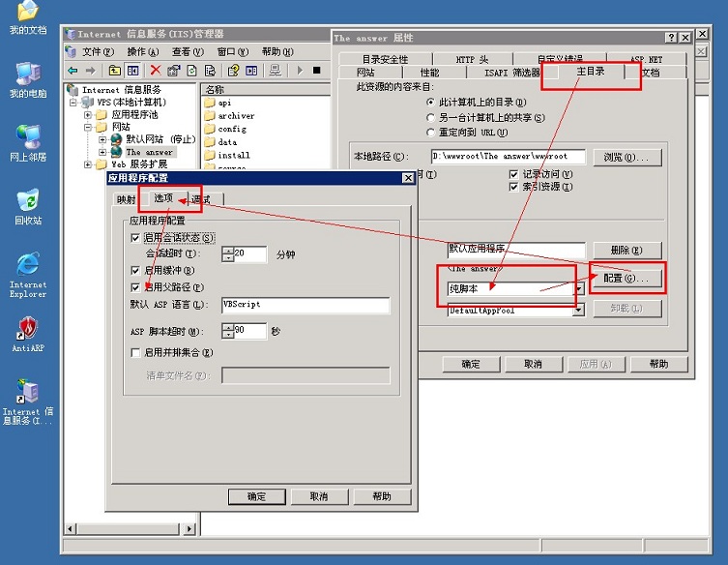Toggle the 启用父路径 checkbox

click(x=135, y=287)
